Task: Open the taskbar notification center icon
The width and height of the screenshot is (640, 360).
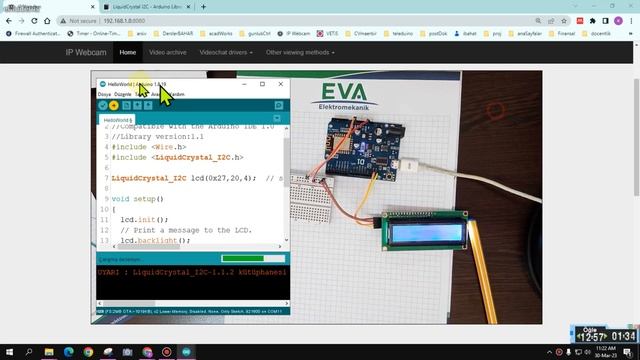Action: coord(627,352)
